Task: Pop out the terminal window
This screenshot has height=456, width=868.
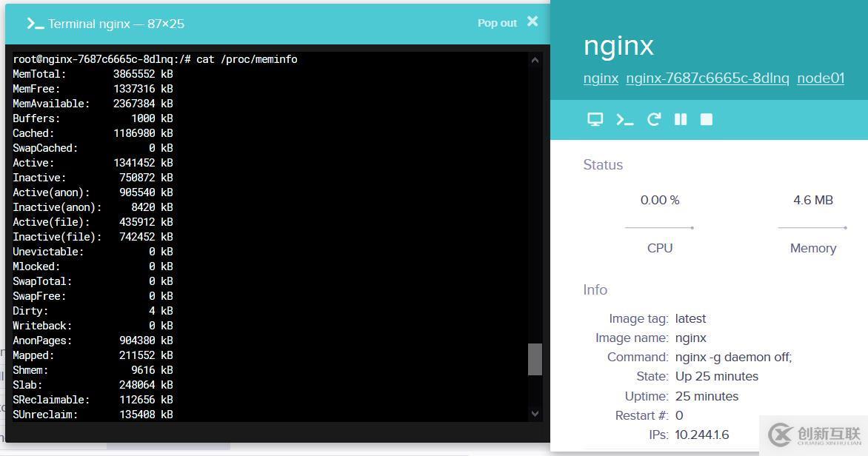Action: point(497,23)
